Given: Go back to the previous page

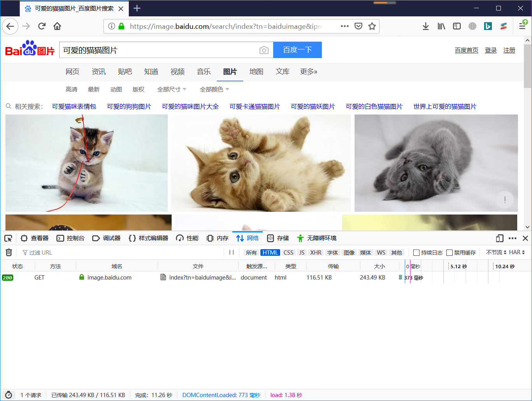Looking at the screenshot, I should (10, 26).
